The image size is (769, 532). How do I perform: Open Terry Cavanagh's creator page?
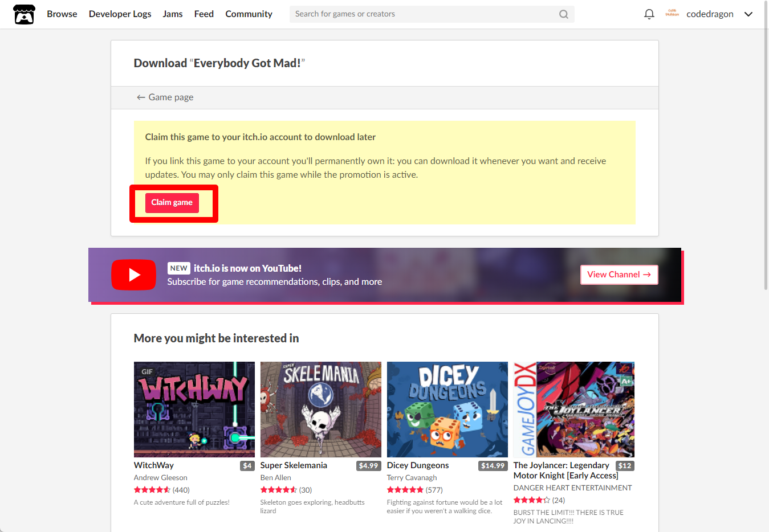412,478
